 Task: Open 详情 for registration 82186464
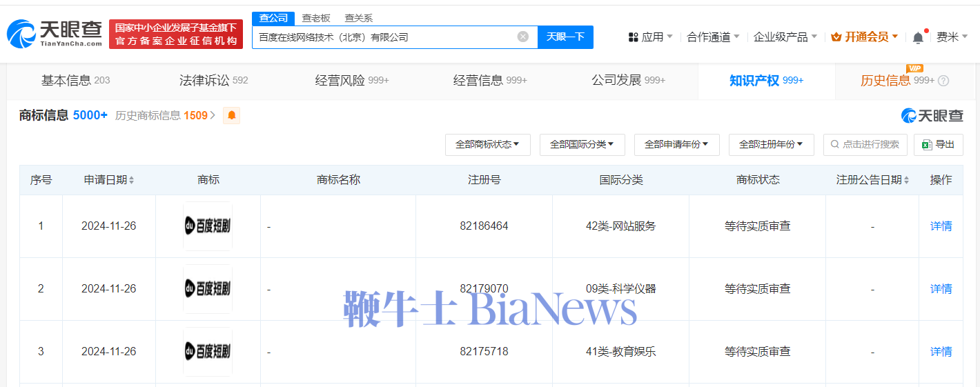[x=941, y=226]
